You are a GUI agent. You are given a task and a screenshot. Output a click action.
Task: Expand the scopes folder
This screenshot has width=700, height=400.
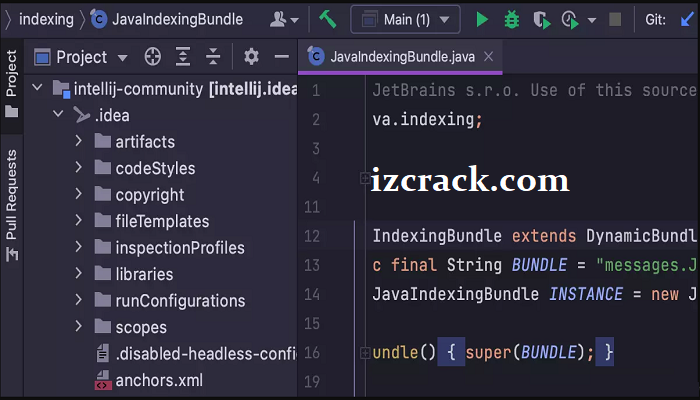79,326
